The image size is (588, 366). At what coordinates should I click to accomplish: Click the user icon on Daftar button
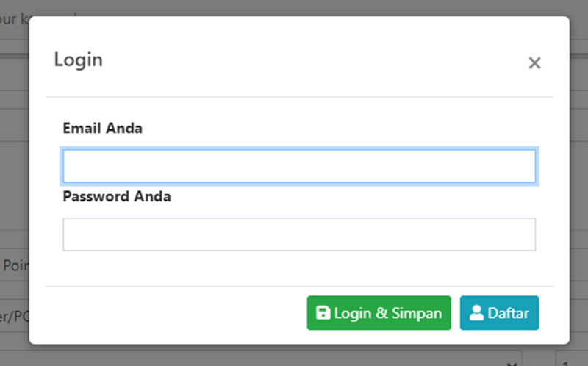tap(476, 313)
